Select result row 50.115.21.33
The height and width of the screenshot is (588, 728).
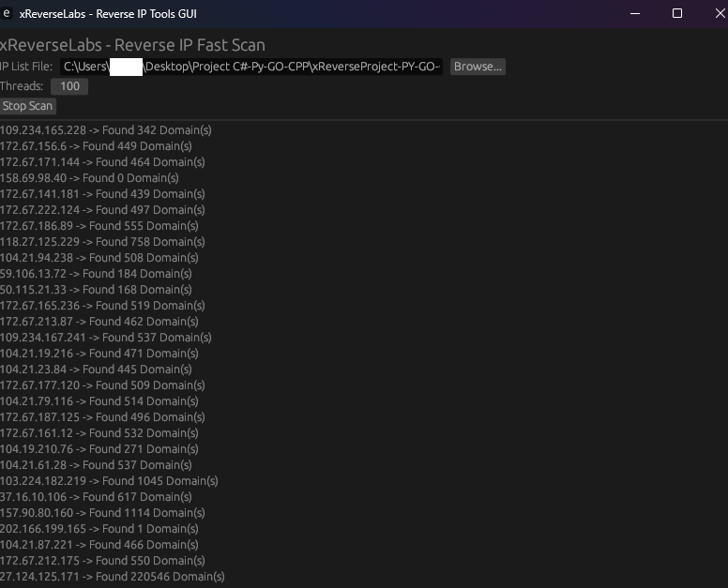coord(96,290)
